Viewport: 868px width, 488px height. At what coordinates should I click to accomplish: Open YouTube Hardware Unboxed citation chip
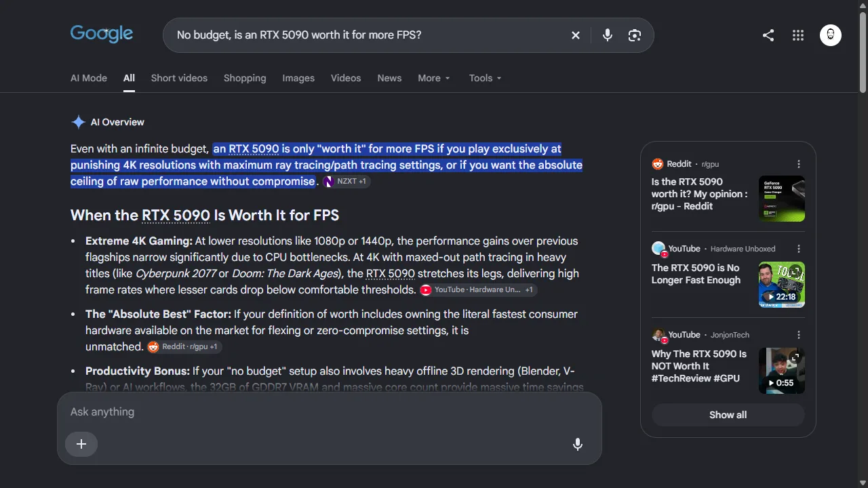tap(478, 290)
